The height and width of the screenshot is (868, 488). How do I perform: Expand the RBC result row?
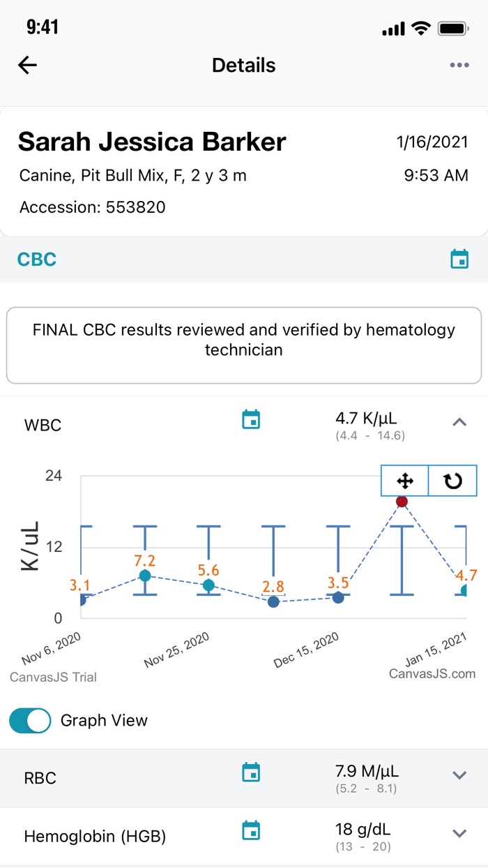(x=459, y=775)
